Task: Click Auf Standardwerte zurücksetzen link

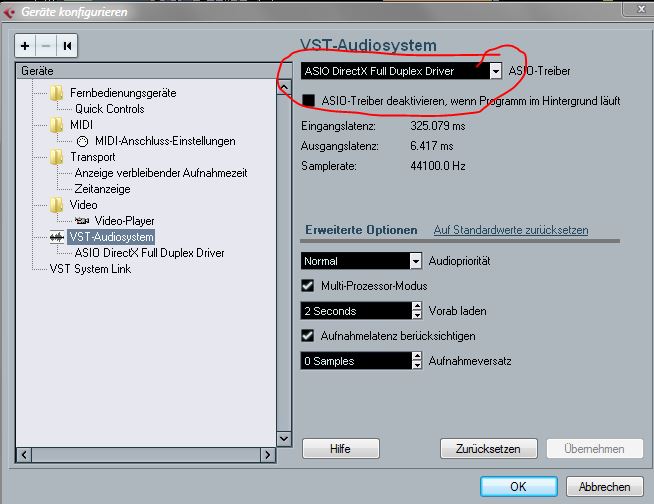Action: [x=510, y=230]
